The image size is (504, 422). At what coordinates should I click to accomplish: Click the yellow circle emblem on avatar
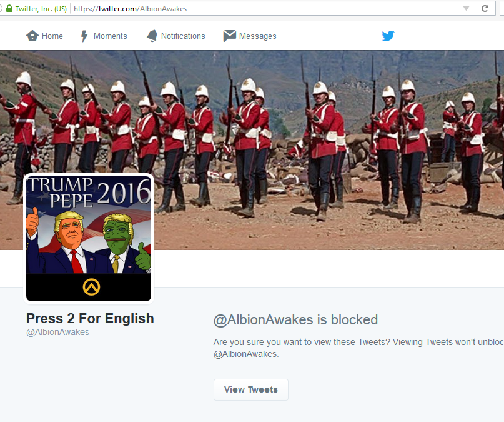tap(91, 287)
